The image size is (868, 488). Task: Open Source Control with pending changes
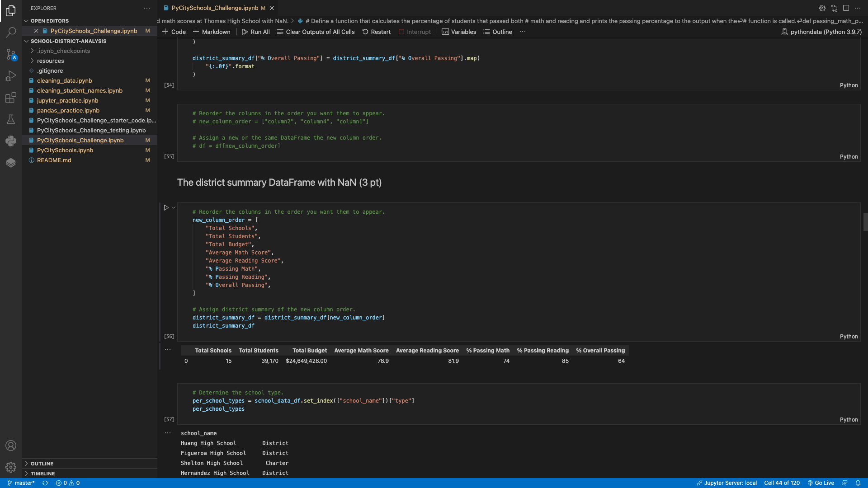click(11, 54)
